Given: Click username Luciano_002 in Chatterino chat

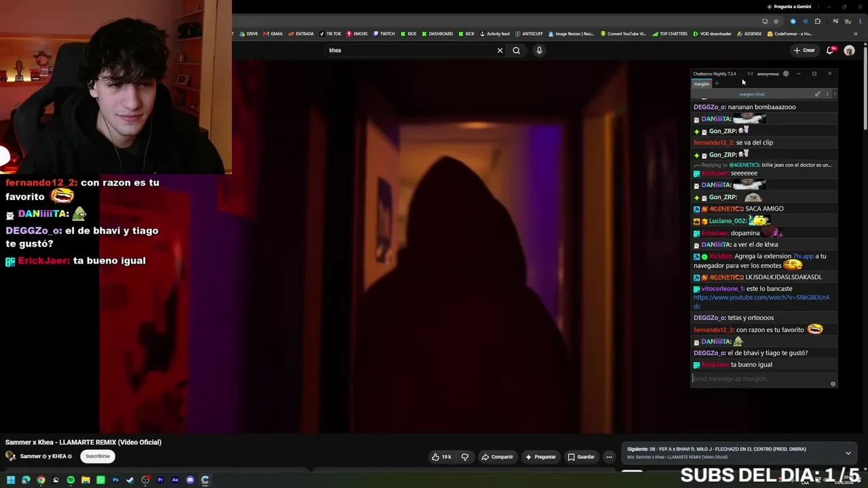Looking at the screenshot, I should 728,221.
